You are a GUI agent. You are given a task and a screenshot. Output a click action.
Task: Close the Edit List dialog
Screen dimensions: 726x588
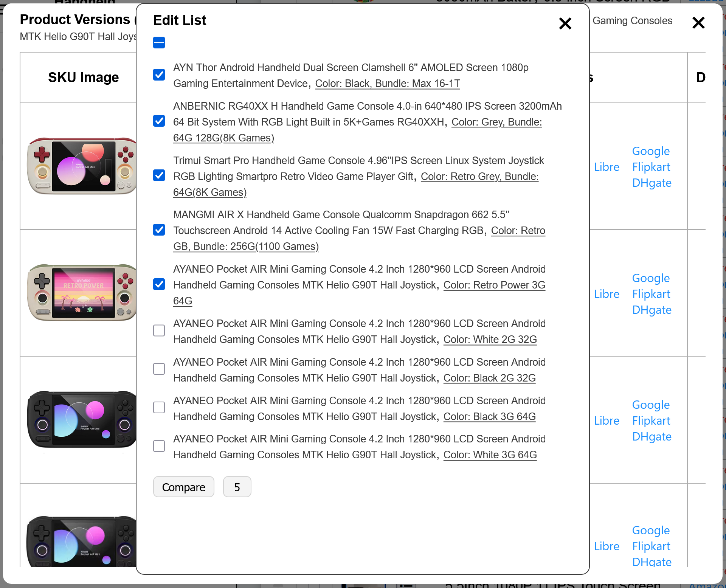(565, 23)
